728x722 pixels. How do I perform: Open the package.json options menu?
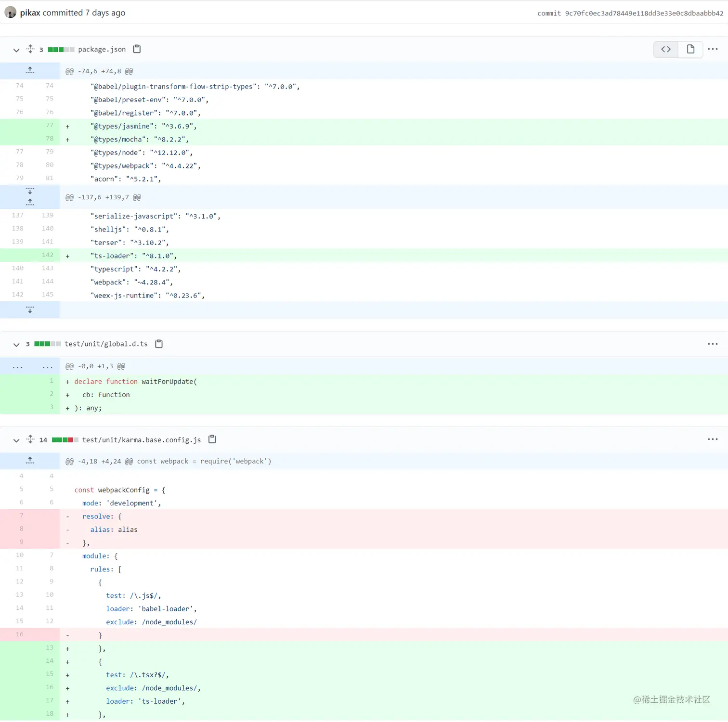coord(713,49)
